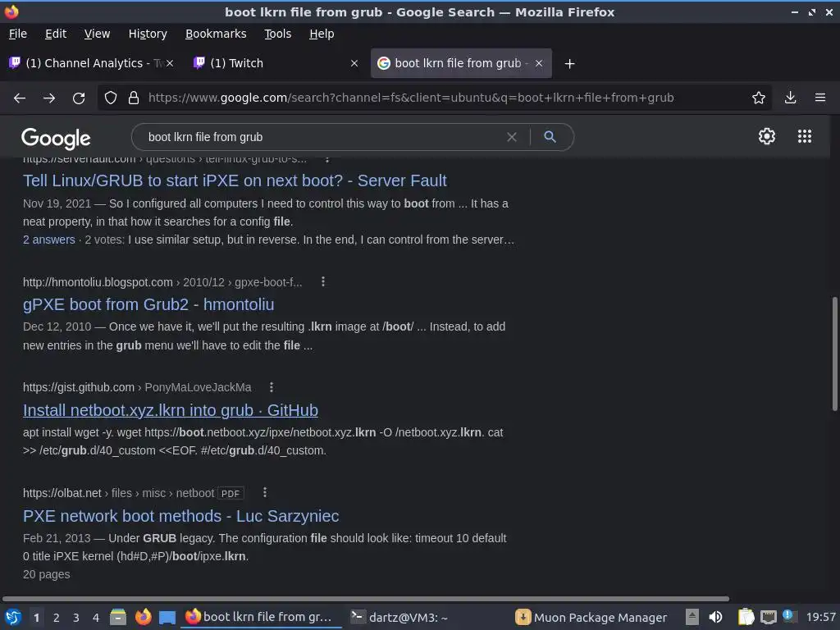Open PXE network boot methods PDF result
The height and width of the screenshot is (630, 840).
[181, 516]
